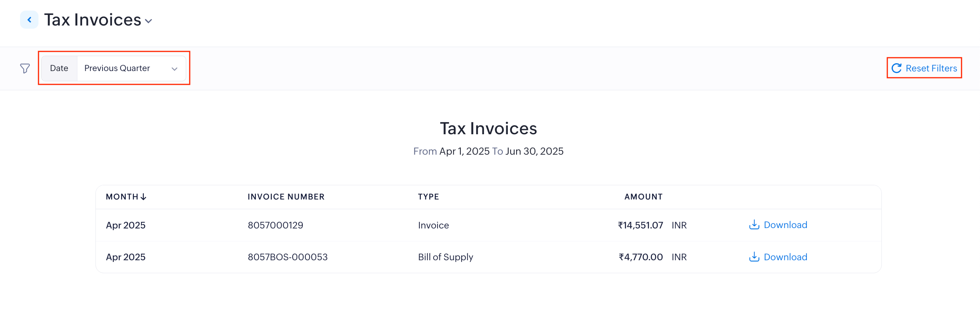Screen dimensions: 980x336
Task: Expand the Tax Invoices title chevron
Action: point(148,21)
